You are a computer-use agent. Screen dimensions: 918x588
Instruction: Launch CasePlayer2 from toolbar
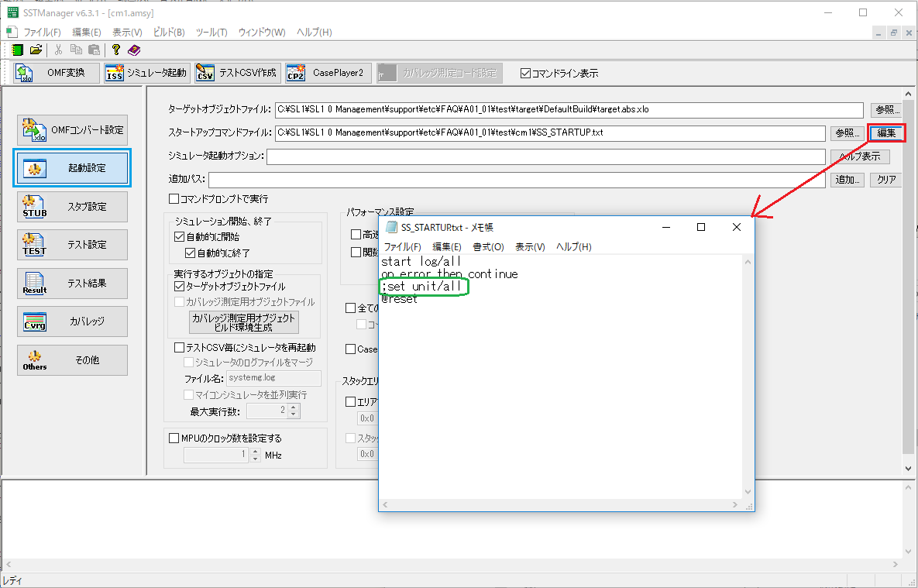pos(328,73)
